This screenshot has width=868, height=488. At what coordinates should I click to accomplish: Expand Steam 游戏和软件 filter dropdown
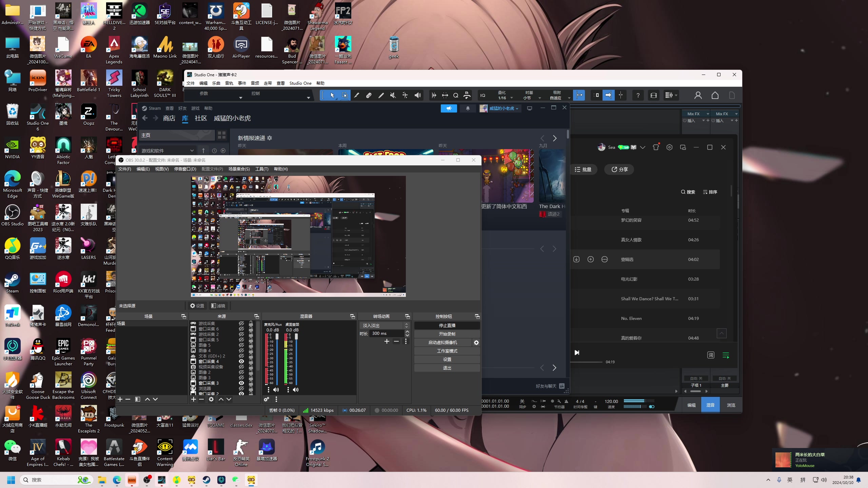pos(192,150)
